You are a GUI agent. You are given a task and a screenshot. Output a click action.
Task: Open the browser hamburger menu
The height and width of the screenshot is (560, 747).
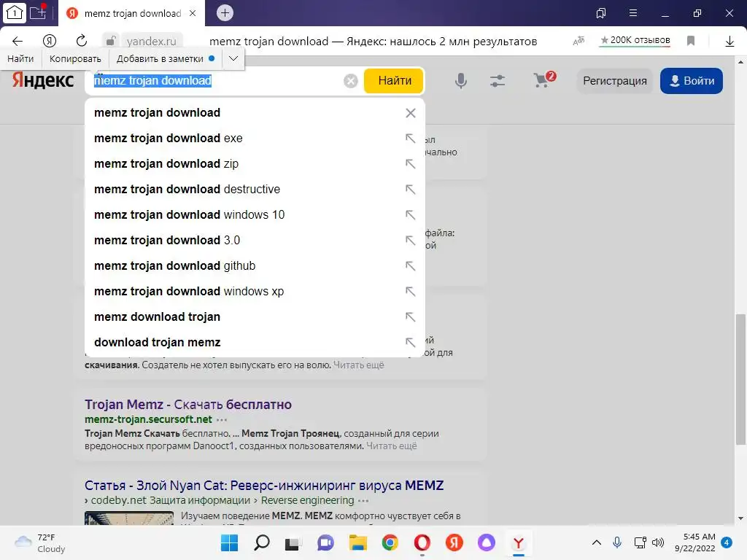point(632,13)
